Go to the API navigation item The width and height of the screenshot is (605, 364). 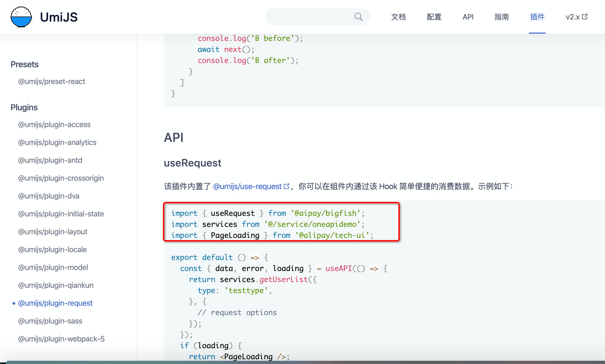coord(468,17)
